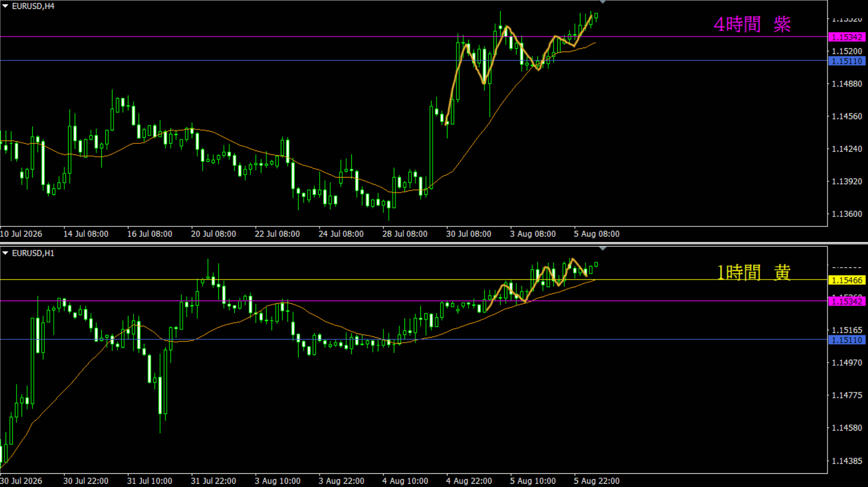
Task: Click the "24 Jul 08:00" time axis label
Action: coord(341,234)
